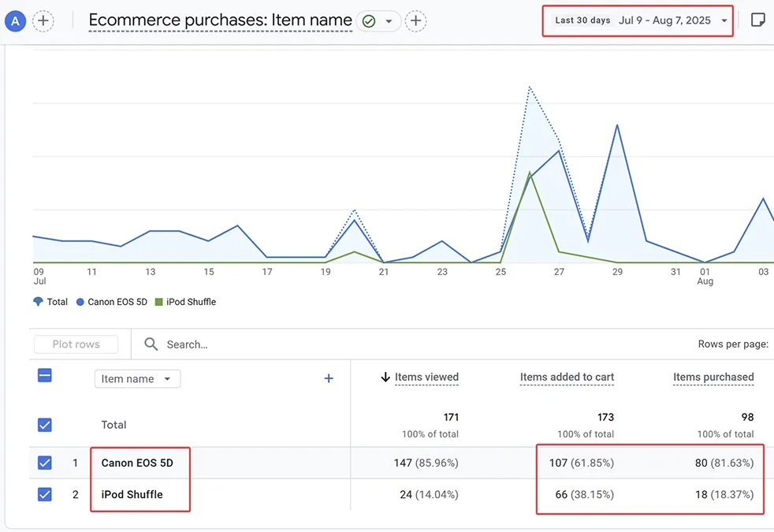Image resolution: width=774 pixels, height=532 pixels.
Task: Click 'Canon EOS 5D' item name cell
Action: point(137,463)
